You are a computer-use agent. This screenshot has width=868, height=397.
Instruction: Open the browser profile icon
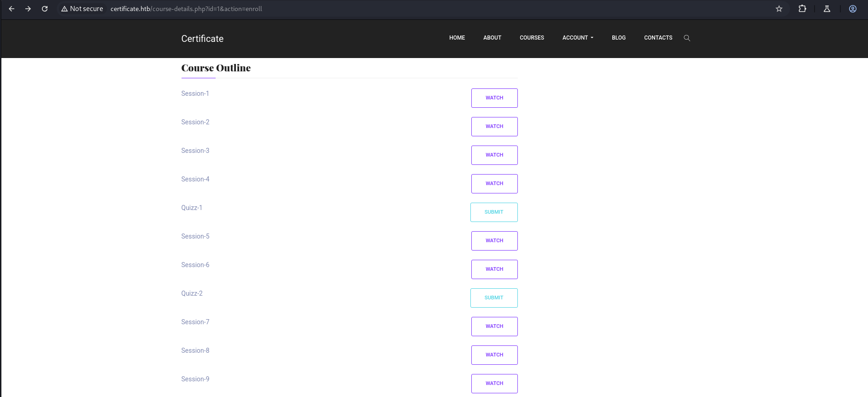pyautogui.click(x=853, y=9)
